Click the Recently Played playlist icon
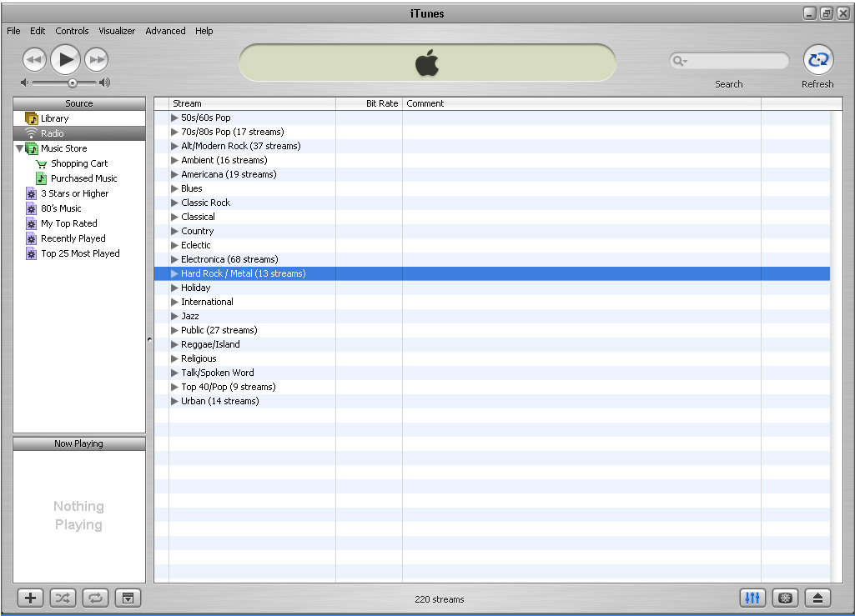The image size is (855, 616). tap(31, 238)
